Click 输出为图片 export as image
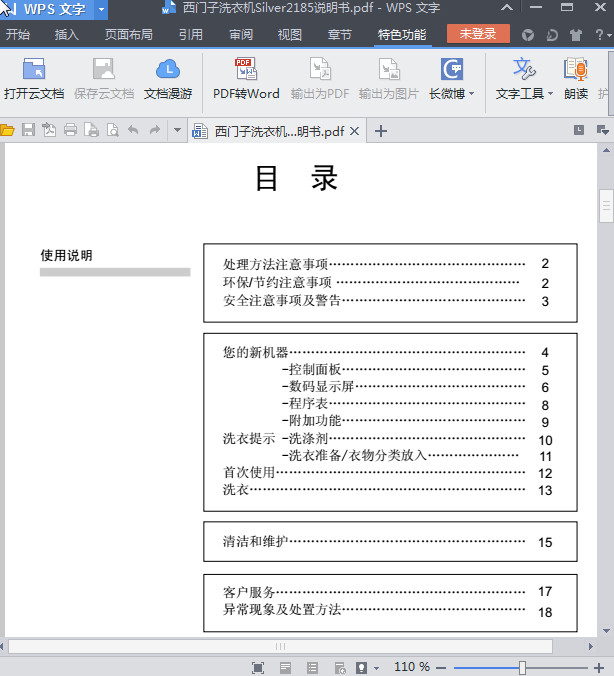Image resolution: width=614 pixels, height=676 pixels. click(x=389, y=69)
